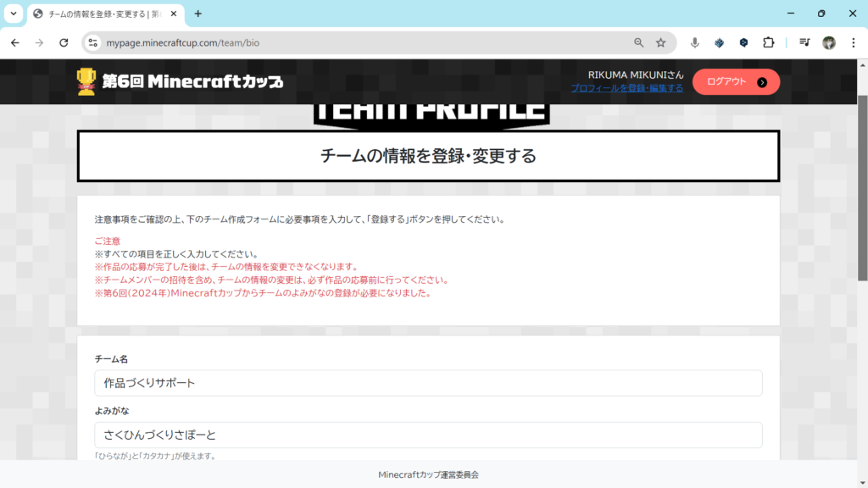Click the browser forward arrow

pyautogui.click(x=39, y=42)
